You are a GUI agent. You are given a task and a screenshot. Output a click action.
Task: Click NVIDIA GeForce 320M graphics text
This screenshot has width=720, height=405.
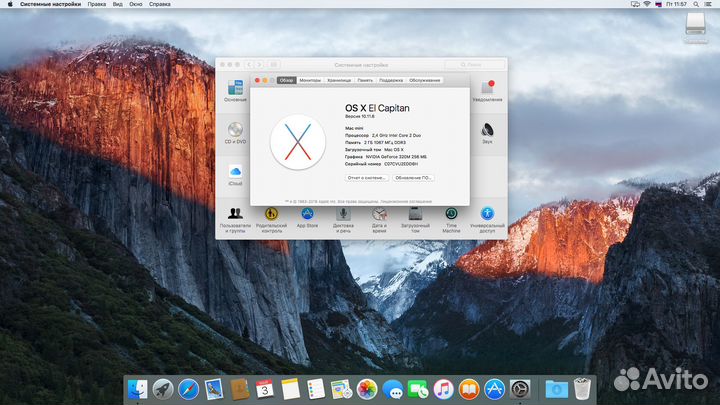396,157
